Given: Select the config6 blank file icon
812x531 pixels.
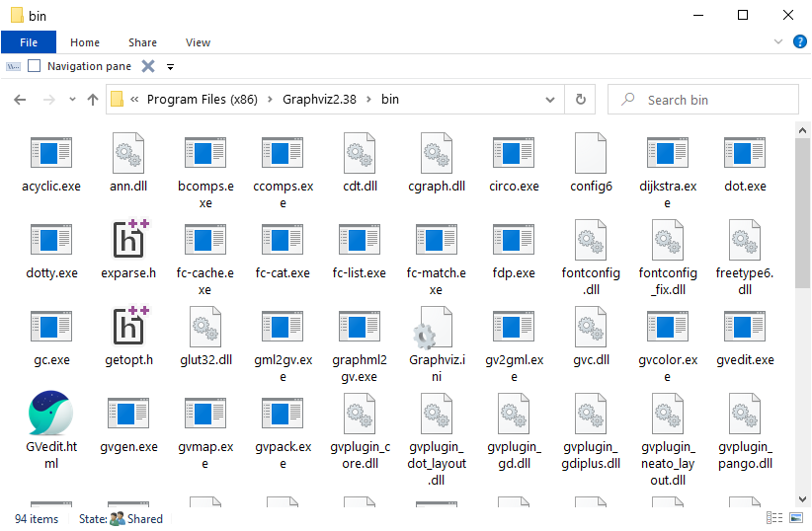Looking at the screenshot, I should pyautogui.click(x=591, y=153).
